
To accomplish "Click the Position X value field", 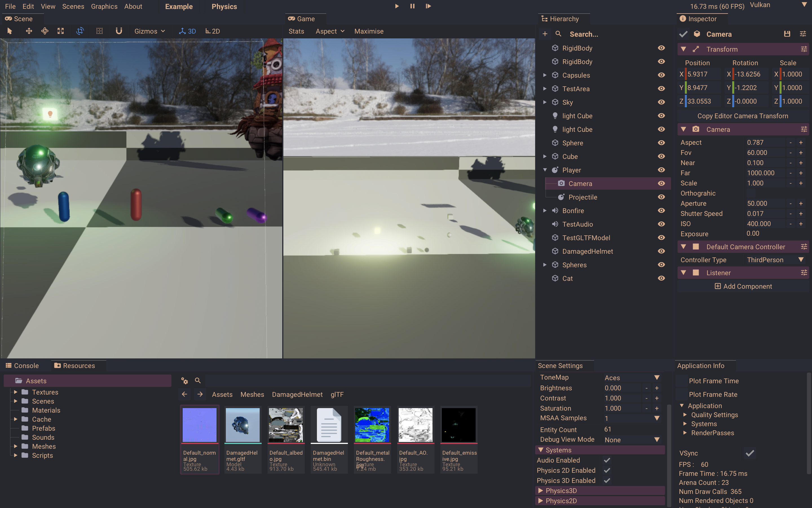I will pyautogui.click(x=703, y=74).
